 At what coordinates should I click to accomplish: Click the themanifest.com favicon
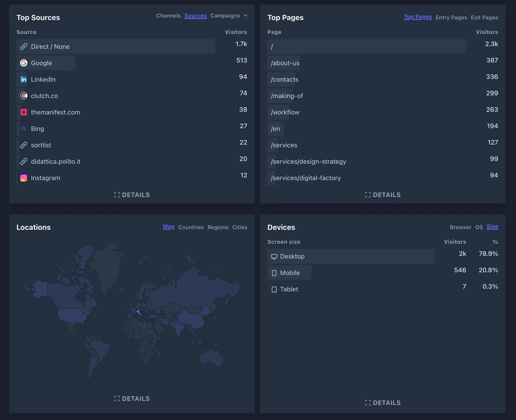pyautogui.click(x=24, y=112)
